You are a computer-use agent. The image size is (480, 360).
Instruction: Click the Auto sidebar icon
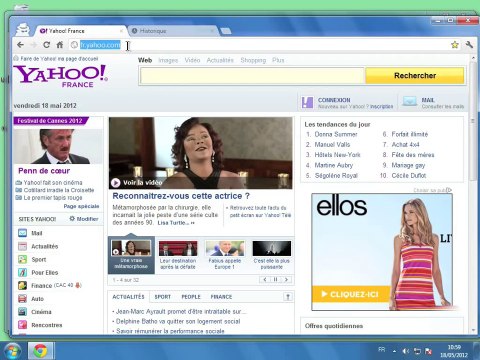coord(23,298)
